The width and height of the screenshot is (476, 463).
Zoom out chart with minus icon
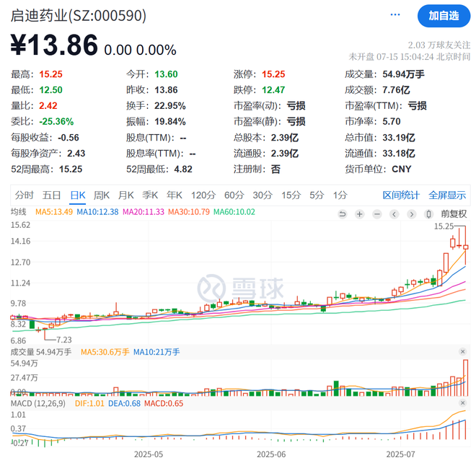tap(377, 214)
